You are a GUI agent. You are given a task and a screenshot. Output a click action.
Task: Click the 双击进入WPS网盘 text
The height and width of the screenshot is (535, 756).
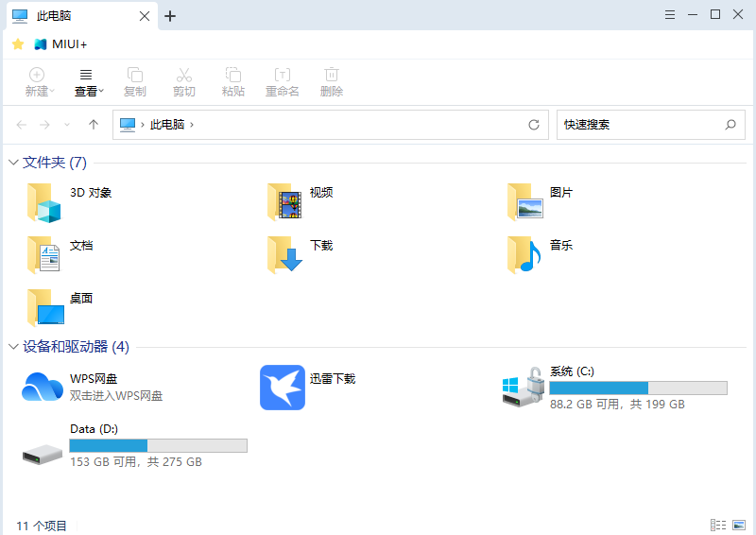[116, 396]
